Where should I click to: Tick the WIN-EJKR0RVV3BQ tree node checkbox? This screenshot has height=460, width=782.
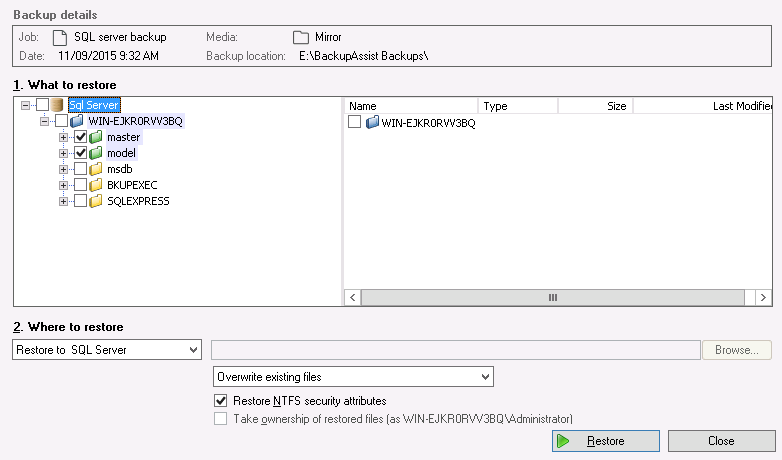pos(61,121)
